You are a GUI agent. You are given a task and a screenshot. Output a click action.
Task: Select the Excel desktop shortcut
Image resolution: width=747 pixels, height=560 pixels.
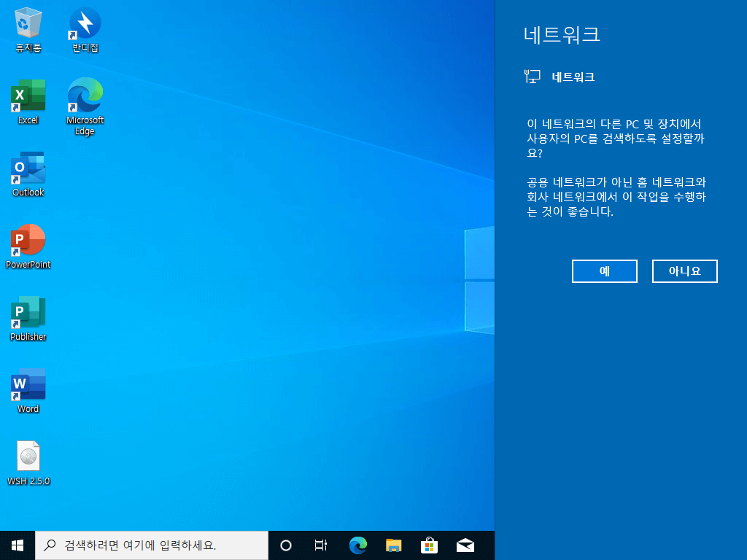[x=28, y=102]
